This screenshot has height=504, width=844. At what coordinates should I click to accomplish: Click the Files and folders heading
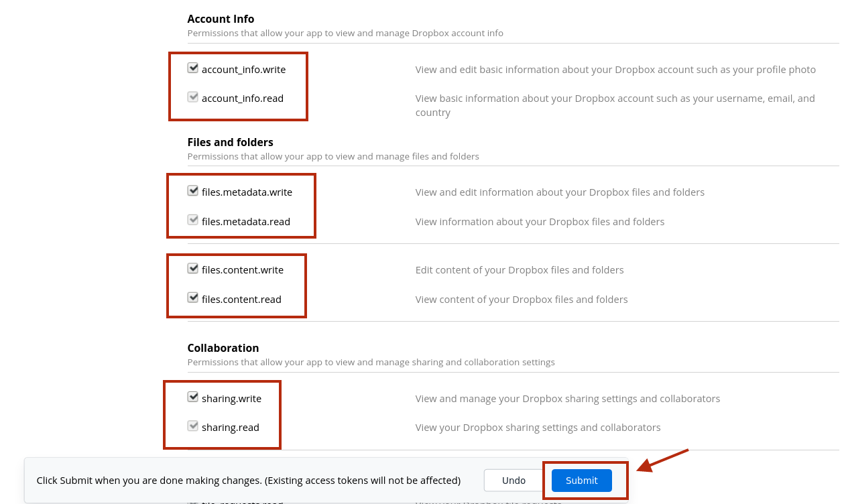(230, 142)
